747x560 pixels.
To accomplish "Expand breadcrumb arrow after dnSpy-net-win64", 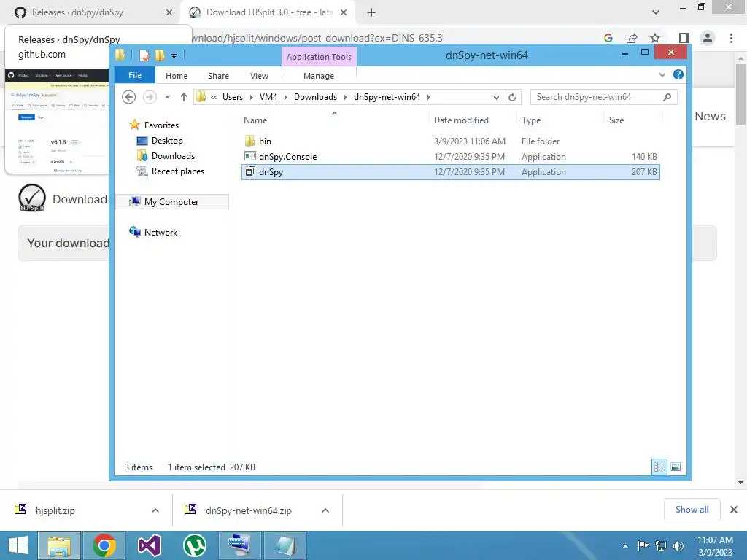I will pos(429,97).
